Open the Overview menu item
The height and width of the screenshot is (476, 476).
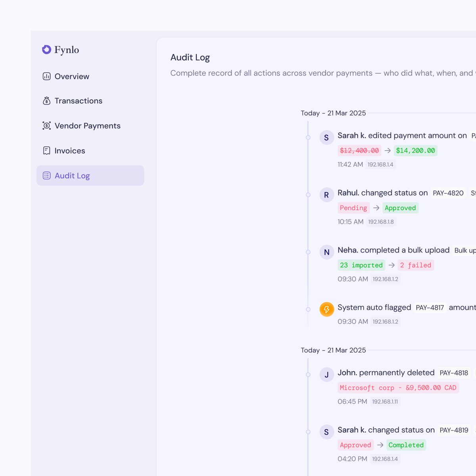90,76
